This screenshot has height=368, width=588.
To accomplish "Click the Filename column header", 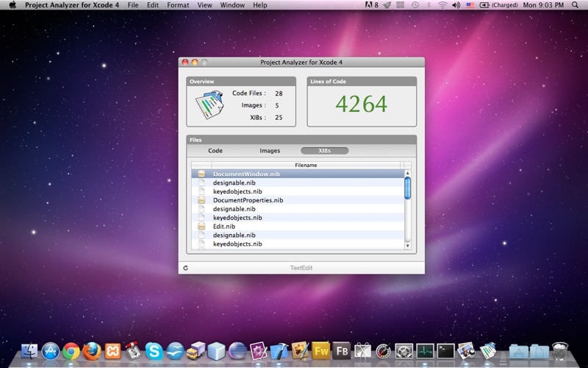I will pos(306,165).
